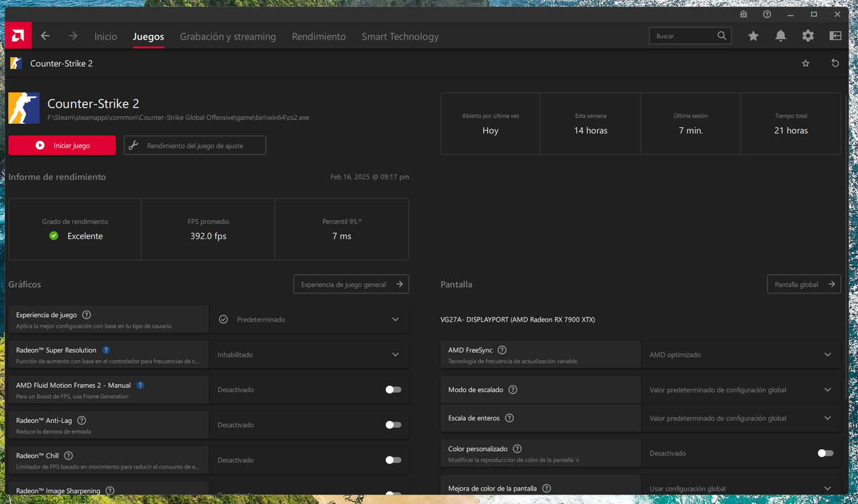
Task: Click the 392.0 fps average value
Action: (x=208, y=236)
